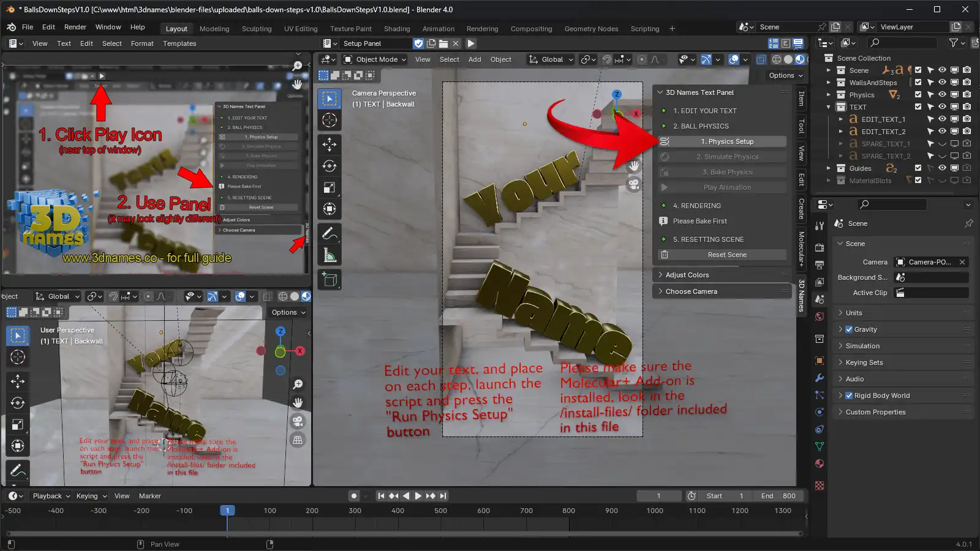The image size is (980, 551).
Task: Open the 3D Names sidebar tab
Action: pyautogui.click(x=801, y=296)
